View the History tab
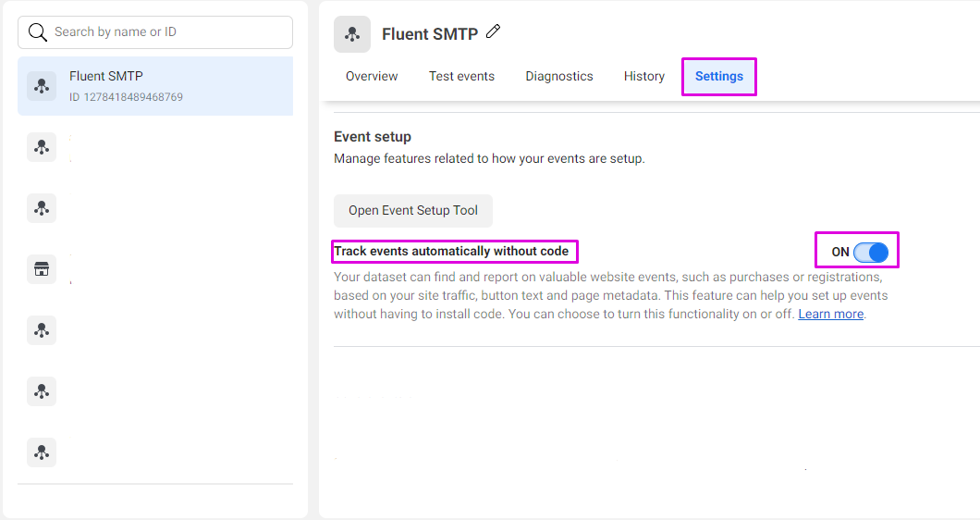The image size is (980, 520). 644,76
